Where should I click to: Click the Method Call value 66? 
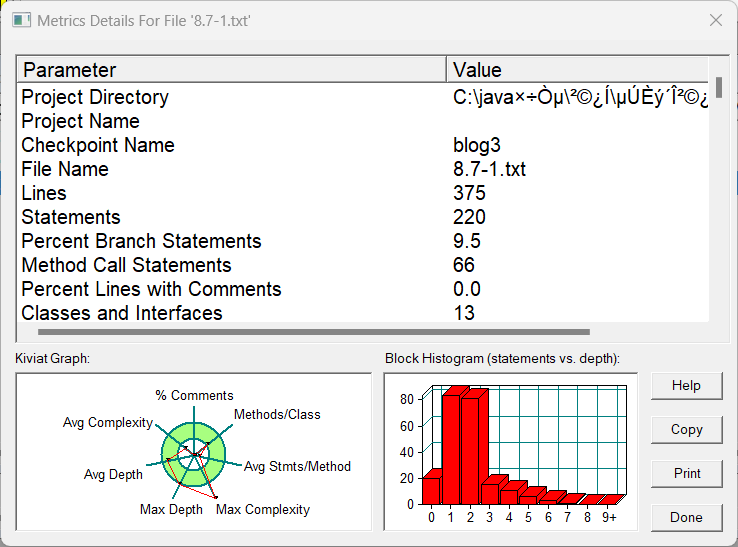coord(464,265)
